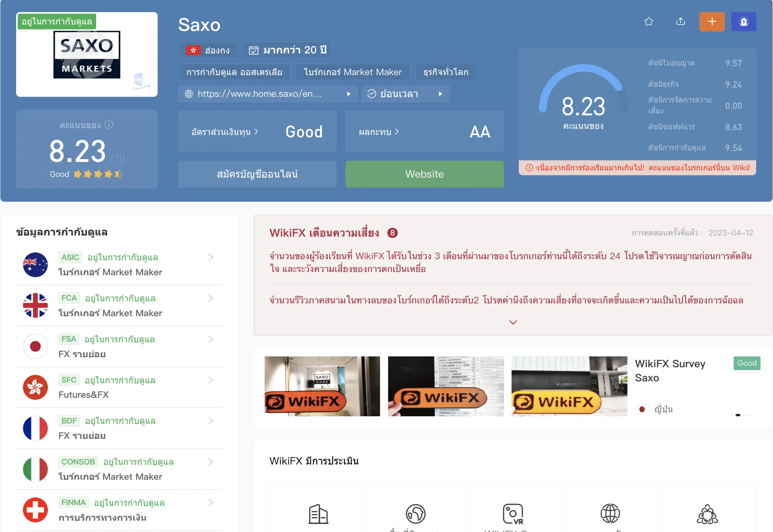773x532 pixels.
Task: Click the Australia regulation tag
Action: (x=234, y=72)
